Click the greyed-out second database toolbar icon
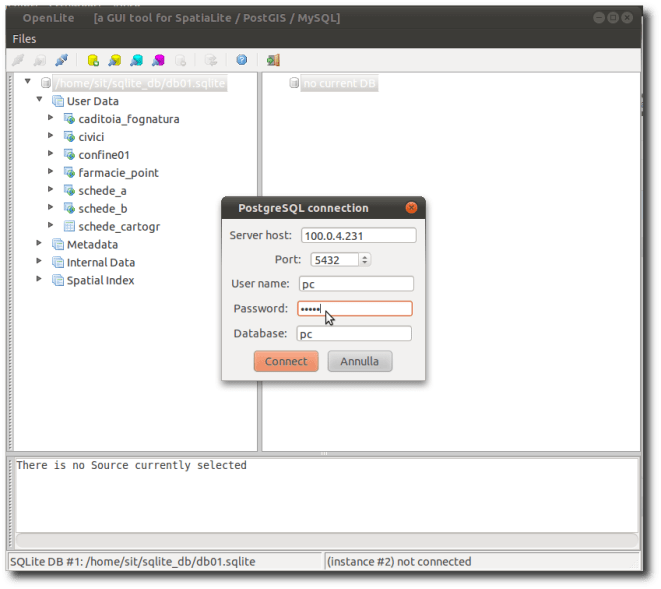 (40, 60)
